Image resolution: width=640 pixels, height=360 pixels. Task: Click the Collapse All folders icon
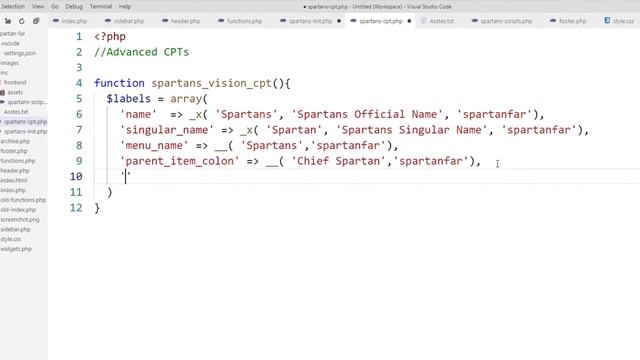point(36,21)
